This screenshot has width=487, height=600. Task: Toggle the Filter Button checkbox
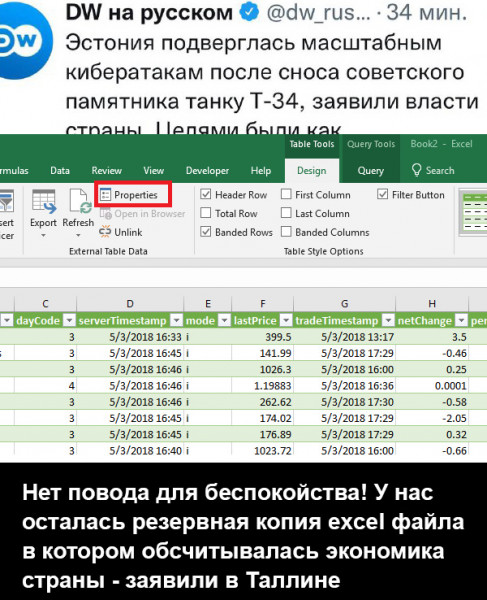pos(382,194)
